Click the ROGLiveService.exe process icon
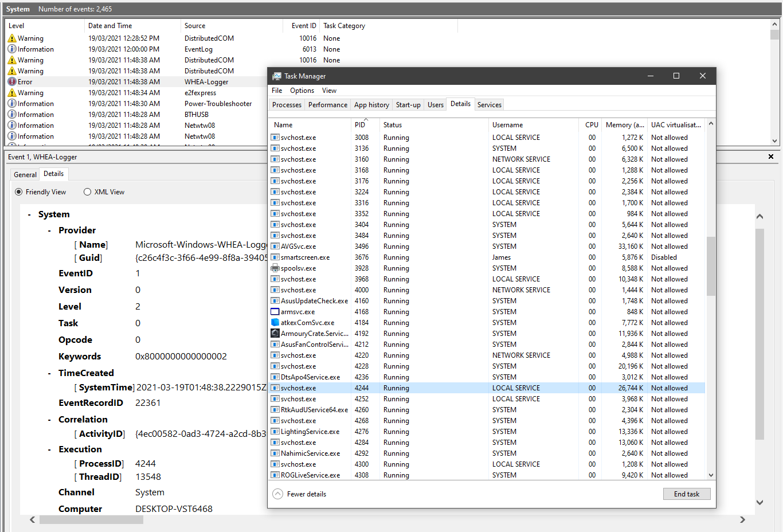The image size is (783, 532). (x=275, y=475)
